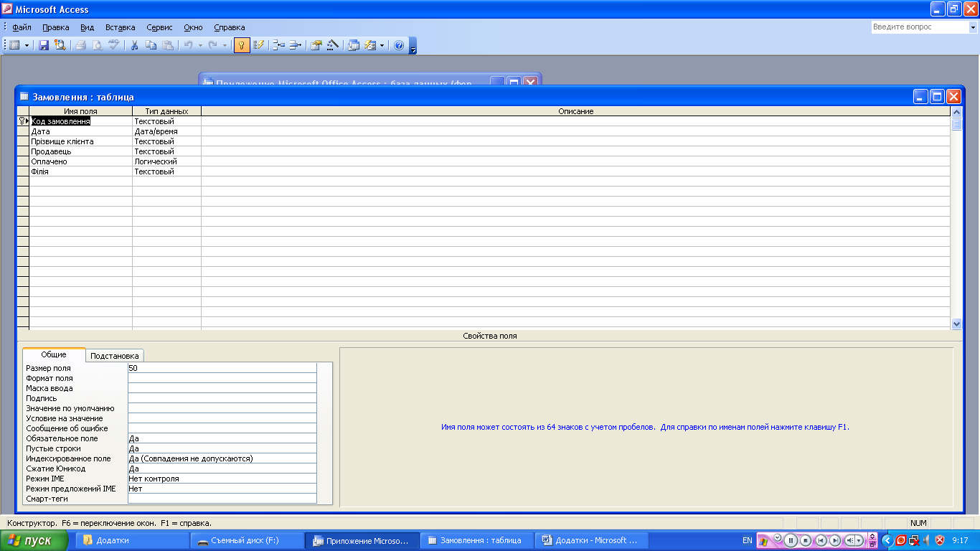Viewport: 980px width, 551px height.
Task: Open the Правка menu
Action: click(x=55, y=27)
